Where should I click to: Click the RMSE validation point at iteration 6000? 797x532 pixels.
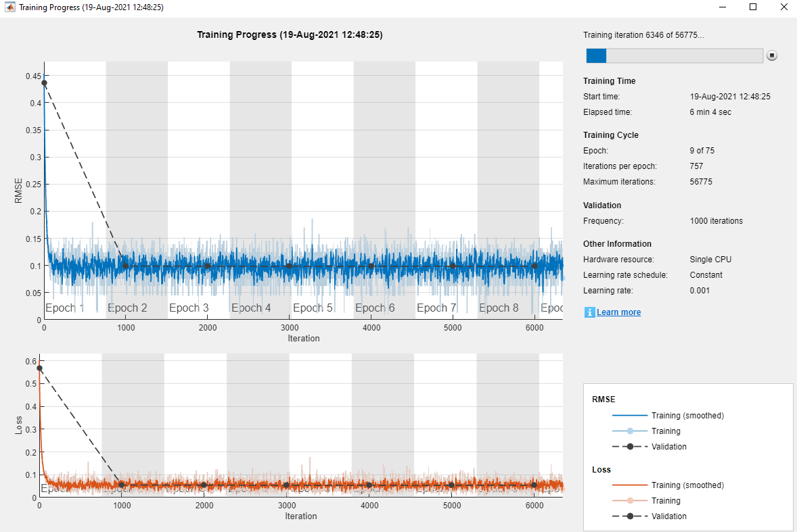[534, 266]
